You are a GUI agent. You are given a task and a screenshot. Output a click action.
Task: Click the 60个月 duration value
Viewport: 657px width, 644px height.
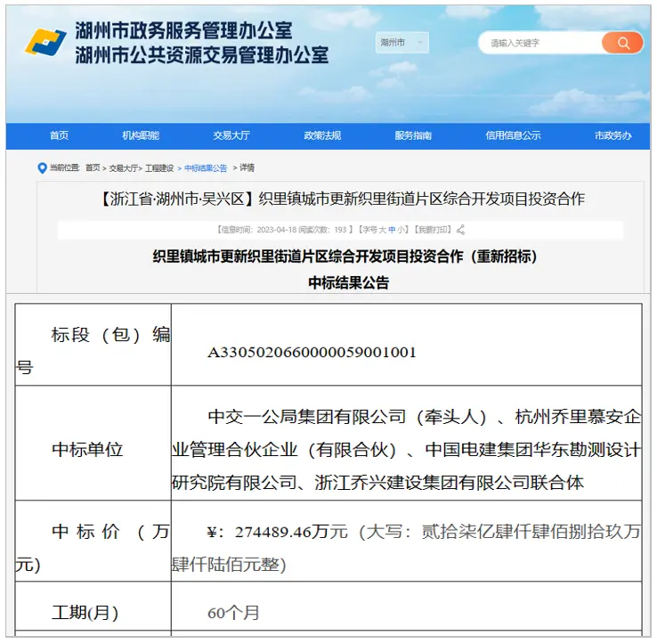click(233, 613)
